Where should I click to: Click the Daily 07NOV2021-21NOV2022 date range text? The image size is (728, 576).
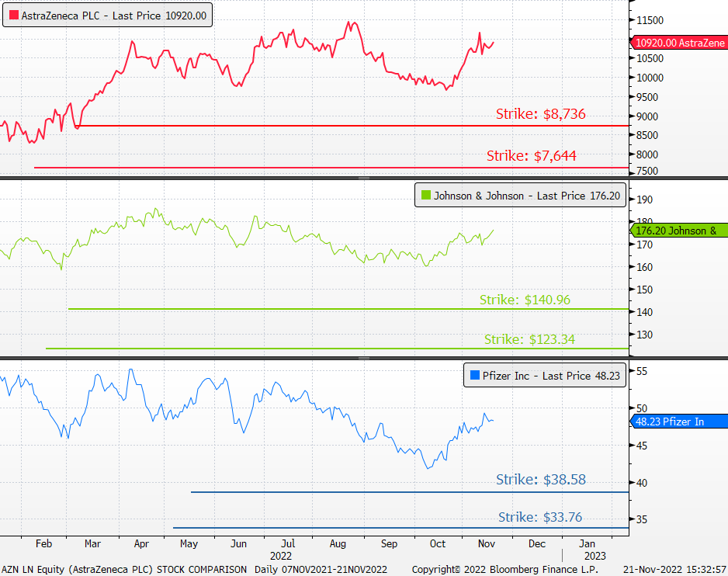pyautogui.click(x=321, y=570)
